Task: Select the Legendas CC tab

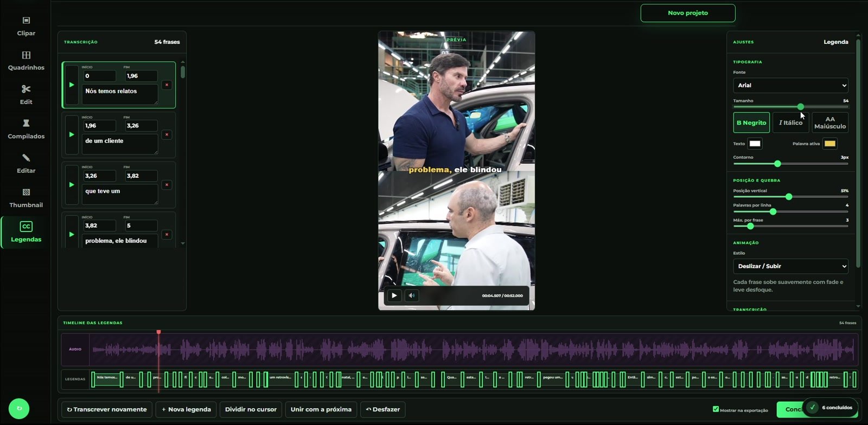Action: [x=26, y=232]
